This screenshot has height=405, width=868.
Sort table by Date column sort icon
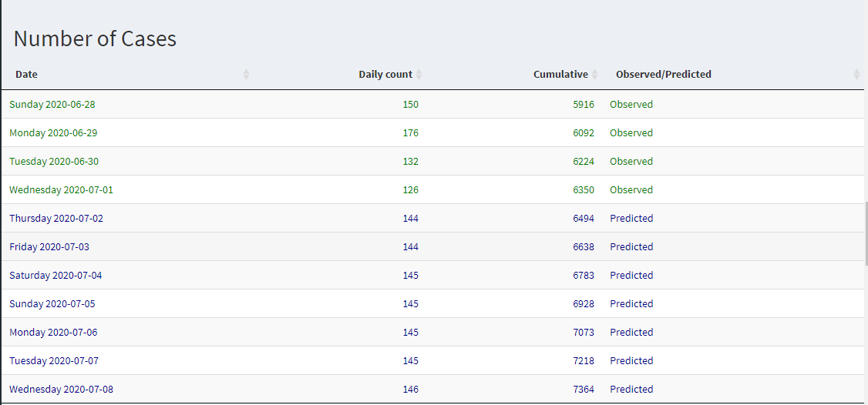pos(247,74)
